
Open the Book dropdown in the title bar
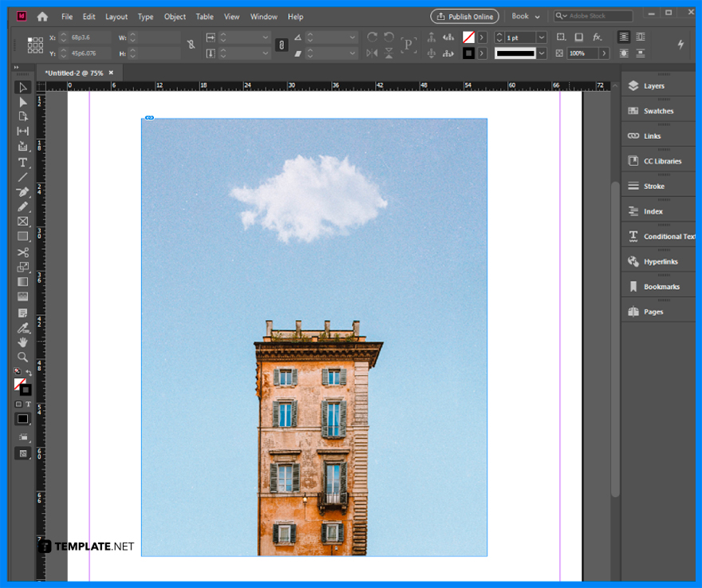525,16
